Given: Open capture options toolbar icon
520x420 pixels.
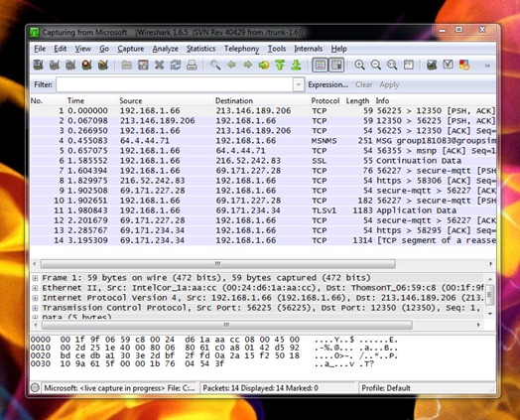Looking at the screenshot, I should pos(55,65).
